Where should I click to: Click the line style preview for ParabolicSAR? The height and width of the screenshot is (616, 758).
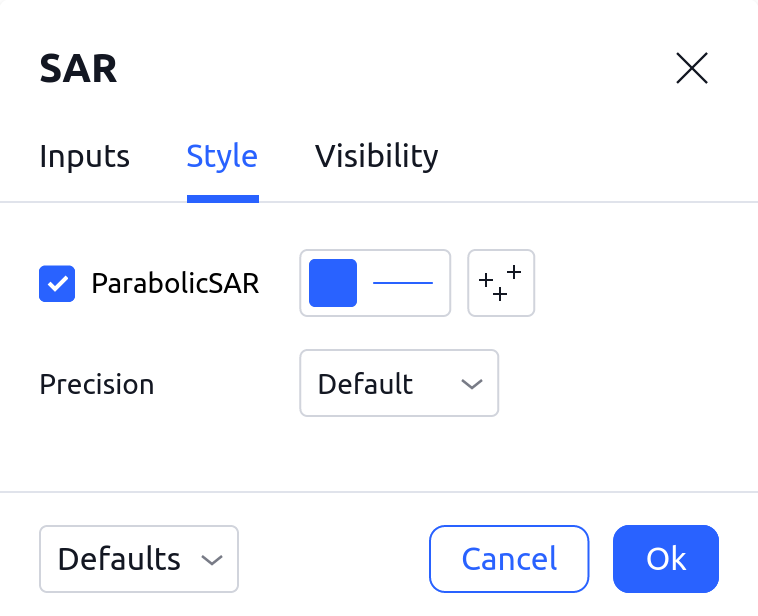pyautogui.click(x=403, y=283)
